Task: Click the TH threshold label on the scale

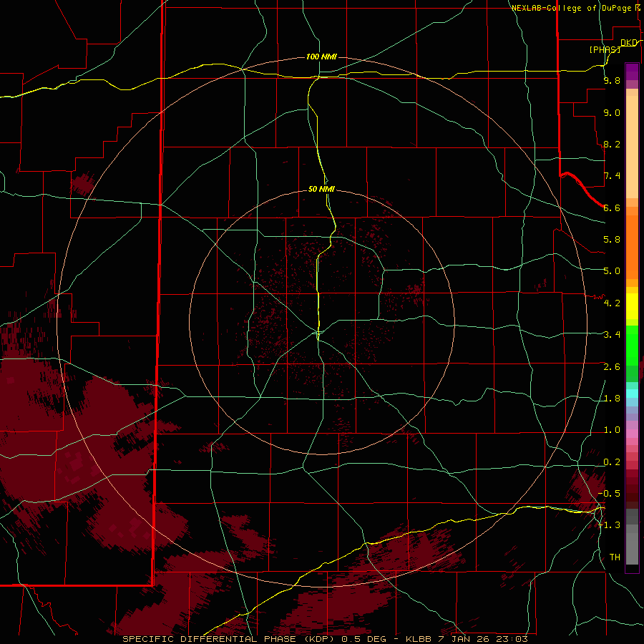Action: 615,557
